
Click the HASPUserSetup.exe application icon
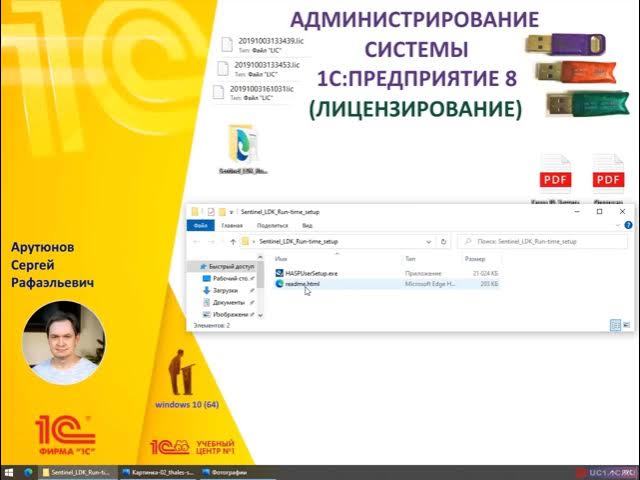(280, 273)
